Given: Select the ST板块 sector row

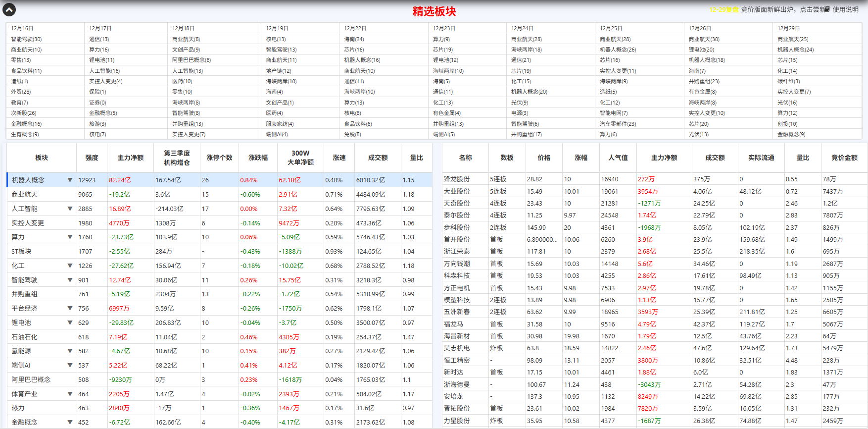Looking at the screenshot, I should [x=219, y=252].
